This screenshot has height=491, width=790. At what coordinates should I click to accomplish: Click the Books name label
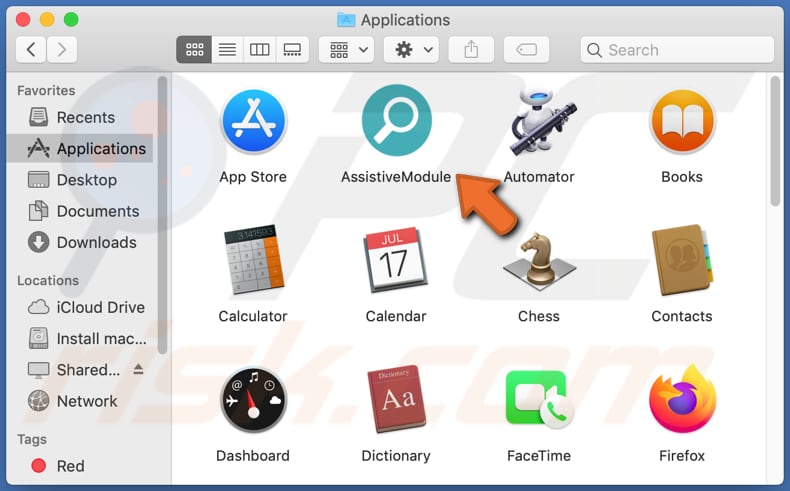pyautogui.click(x=682, y=177)
